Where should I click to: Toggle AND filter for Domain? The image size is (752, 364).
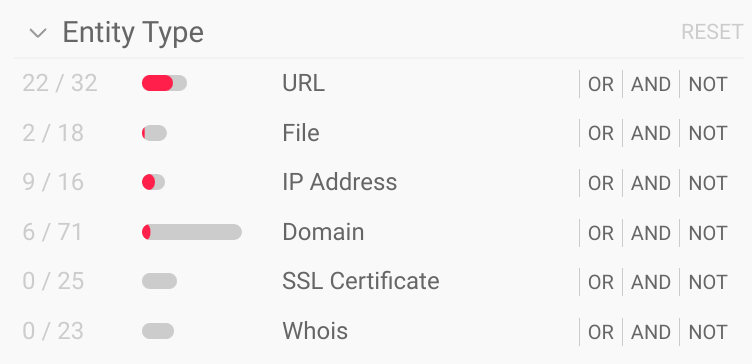pyautogui.click(x=651, y=233)
